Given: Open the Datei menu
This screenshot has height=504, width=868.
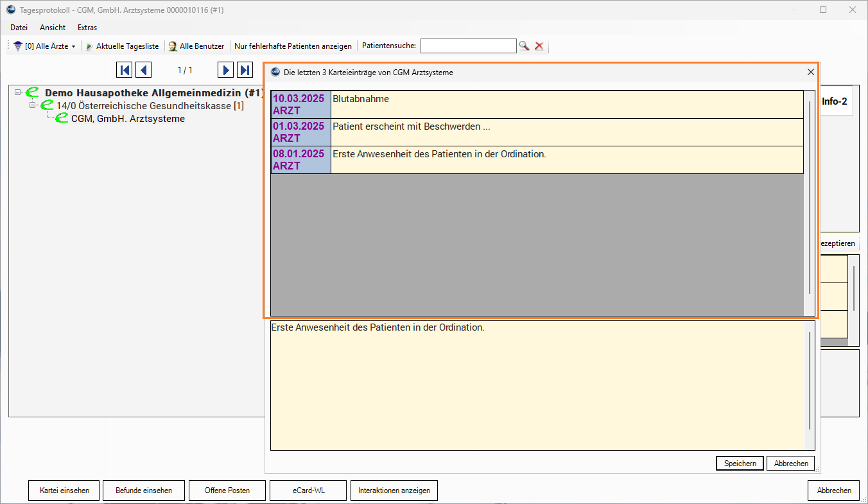Looking at the screenshot, I should point(19,28).
